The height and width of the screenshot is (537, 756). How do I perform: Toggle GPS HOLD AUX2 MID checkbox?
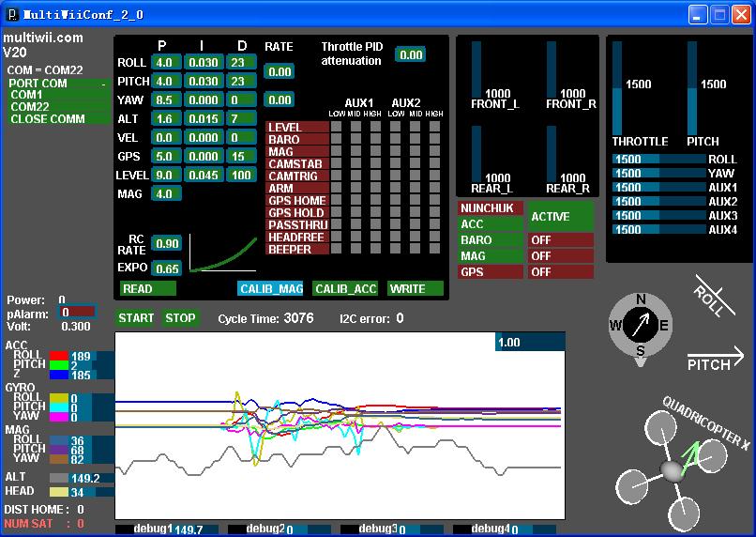click(x=416, y=212)
